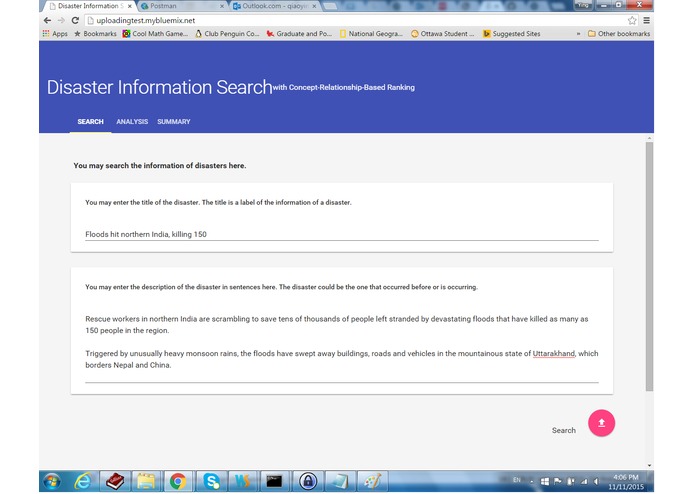Click the disaster title input field
The width and height of the screenshot is (695, 494).
click(x=342, y=234)
